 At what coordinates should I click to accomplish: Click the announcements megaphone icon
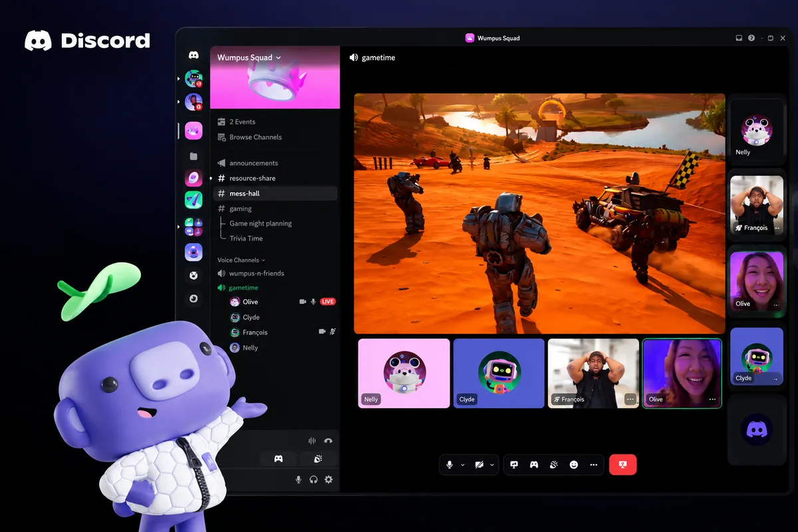click(x=221, y=163)
